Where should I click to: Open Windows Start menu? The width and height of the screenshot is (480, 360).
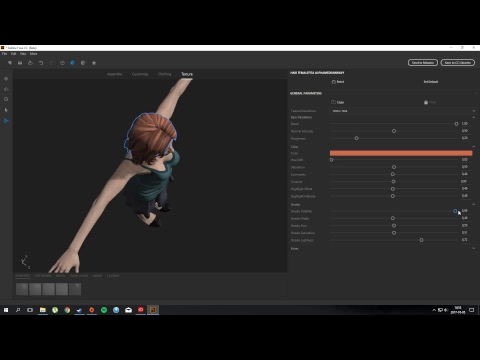pos(6,310)
